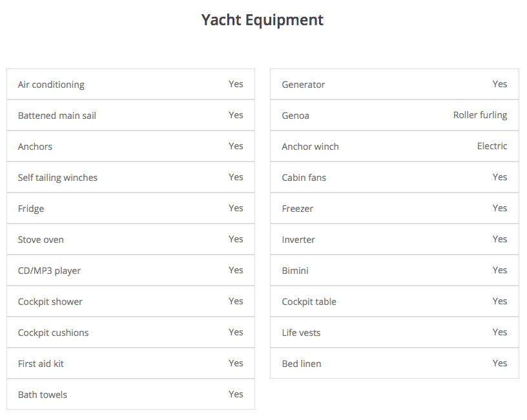The width and height of the screenshot is (527, 420).
Task: Click the Cockpit shower entry
Action: tap(130, 301)
